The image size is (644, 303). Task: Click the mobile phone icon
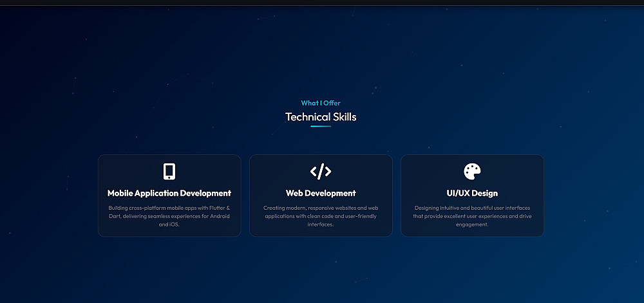pos(169,171)
